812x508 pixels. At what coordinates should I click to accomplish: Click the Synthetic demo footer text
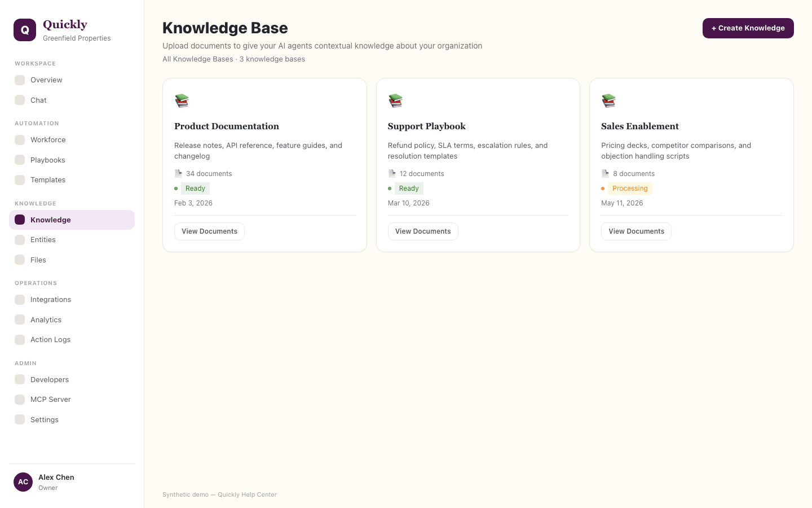[219, 494]
